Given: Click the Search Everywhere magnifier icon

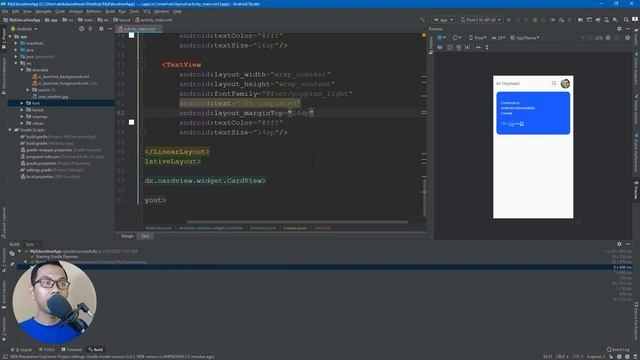Looking at the screenshot, I should [626, 20].
